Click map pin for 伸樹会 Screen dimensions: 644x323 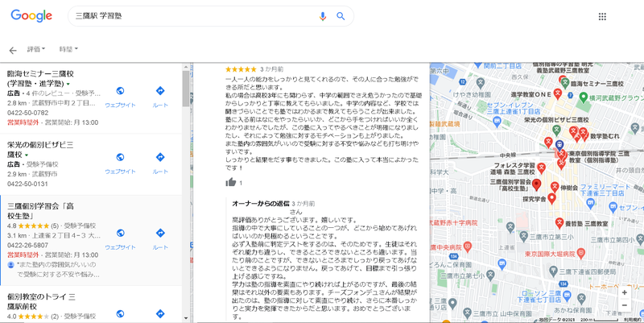click(555, 187)
